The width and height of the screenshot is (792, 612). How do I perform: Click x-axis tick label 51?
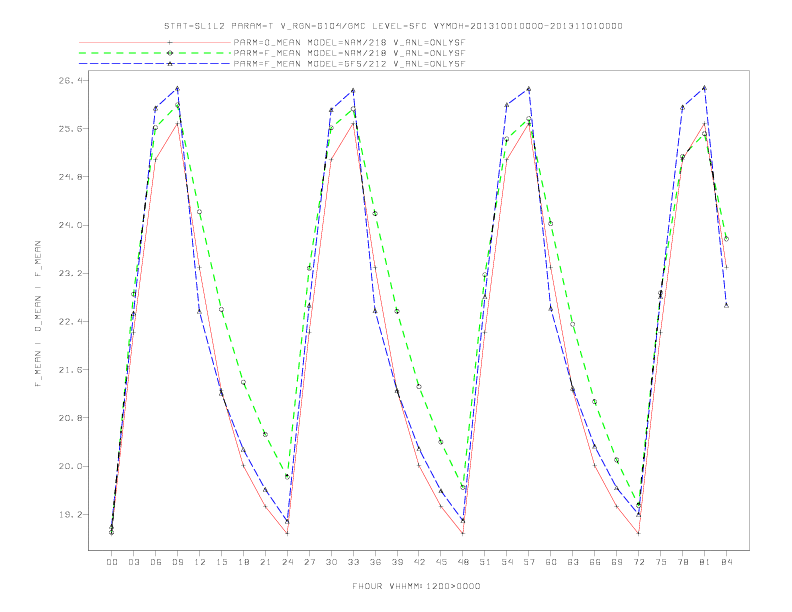point(485,562)
